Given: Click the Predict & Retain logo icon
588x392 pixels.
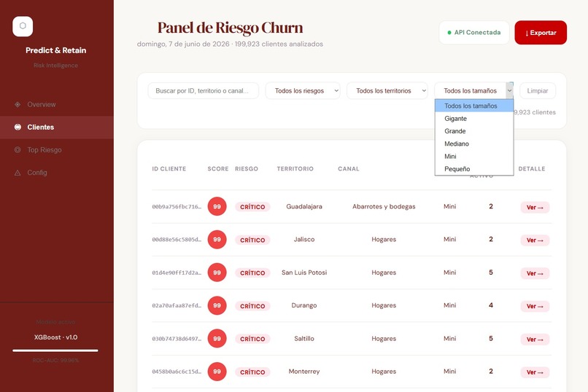Looking at the screenshot, I should pyautogui.click(x=23, y=26).
